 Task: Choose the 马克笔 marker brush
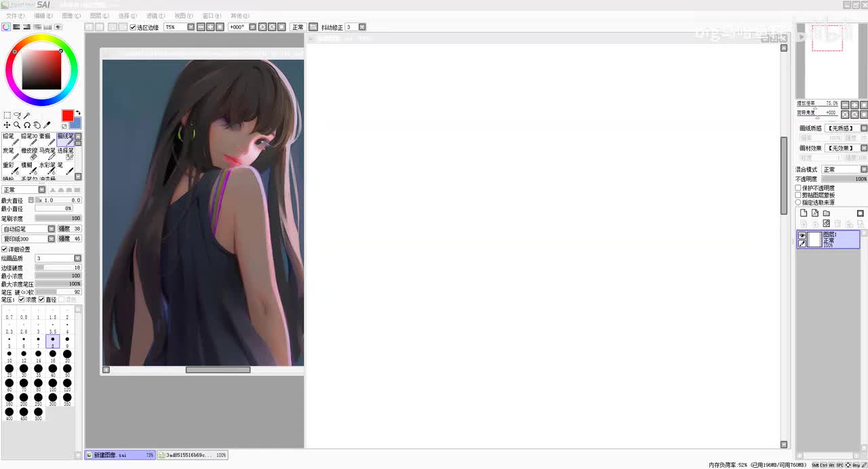[x=47, y=154]
